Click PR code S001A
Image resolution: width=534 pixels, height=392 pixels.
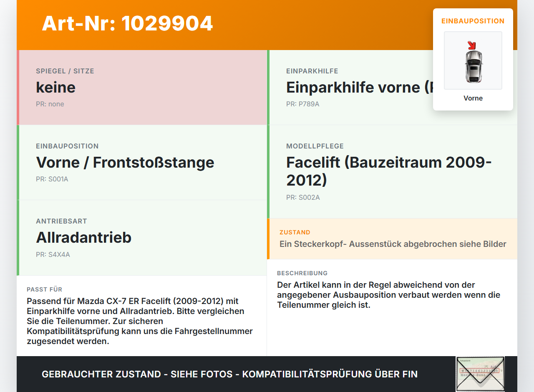[x=52, y=179]
